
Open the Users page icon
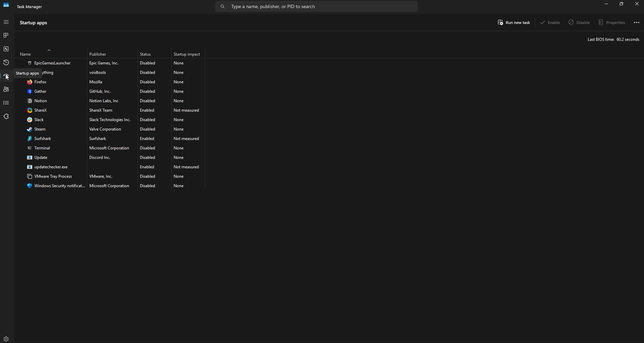[6, 89]
